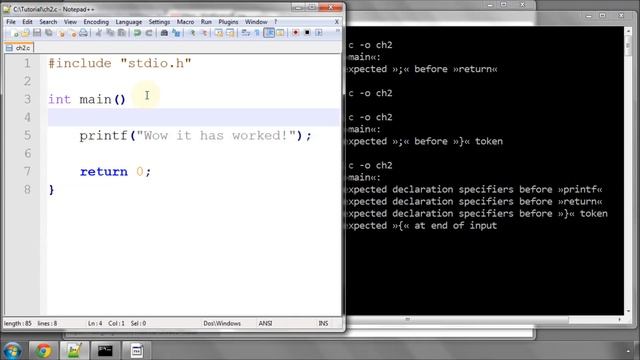Click the Close All toolbar icon
This screenshot has height=360, width=640.
coord(73,33)
